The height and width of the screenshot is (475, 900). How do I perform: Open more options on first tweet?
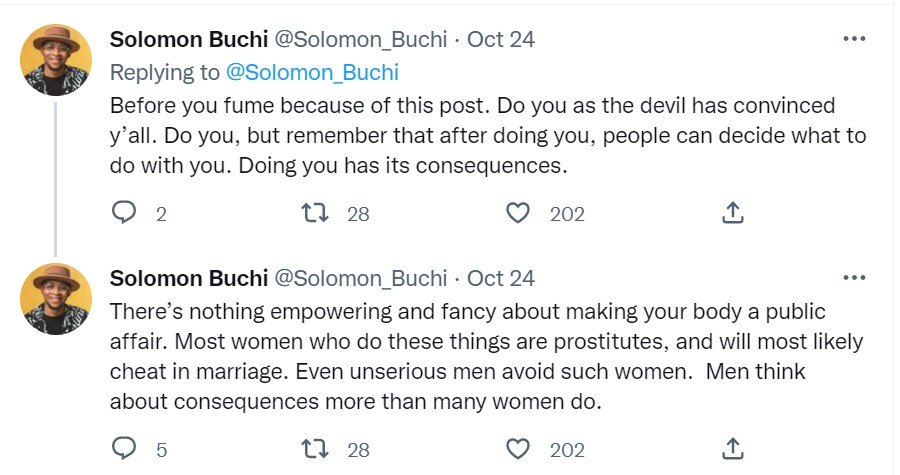tap(854, 39)
